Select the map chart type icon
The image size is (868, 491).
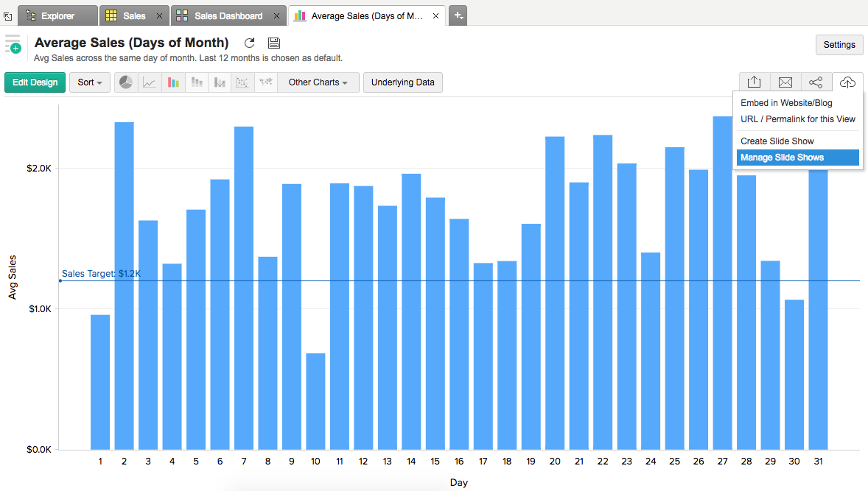pos(265,82)
